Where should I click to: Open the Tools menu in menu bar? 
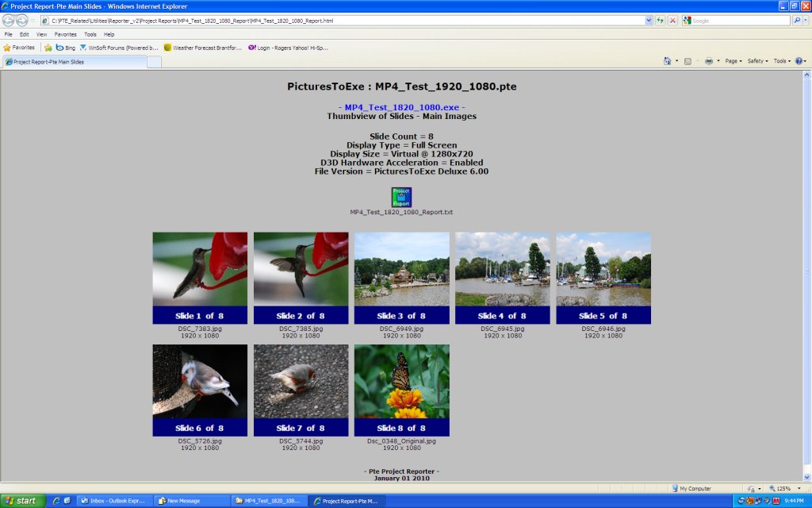click(x=90, y=34)
